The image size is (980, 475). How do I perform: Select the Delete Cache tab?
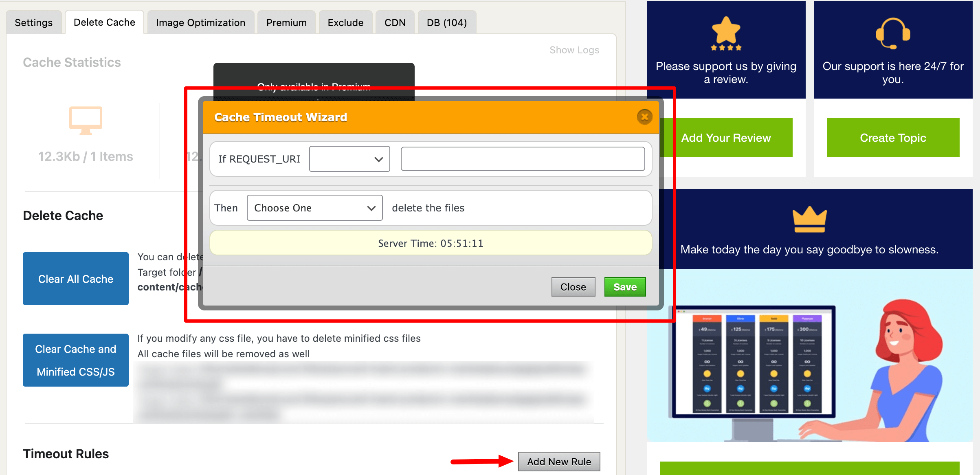click(104, 22)
